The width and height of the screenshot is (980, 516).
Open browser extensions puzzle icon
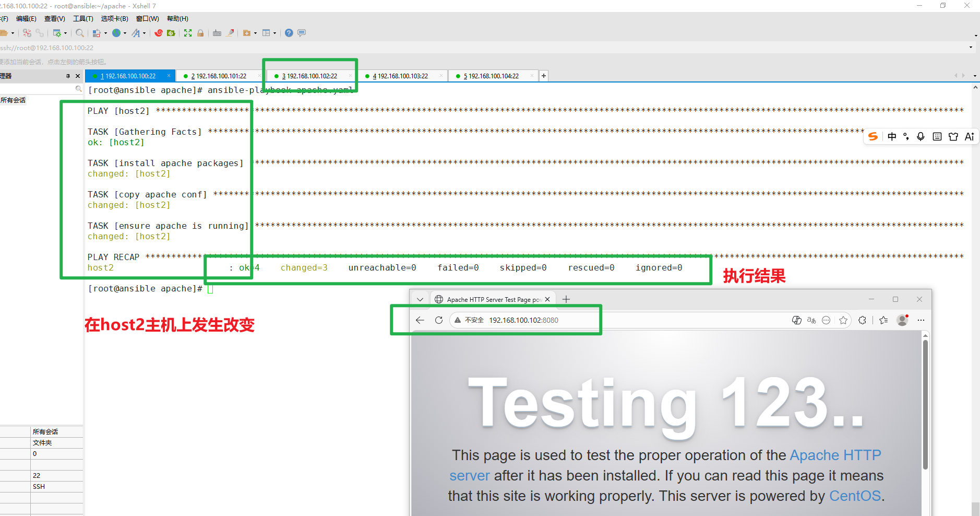[862, 320]
